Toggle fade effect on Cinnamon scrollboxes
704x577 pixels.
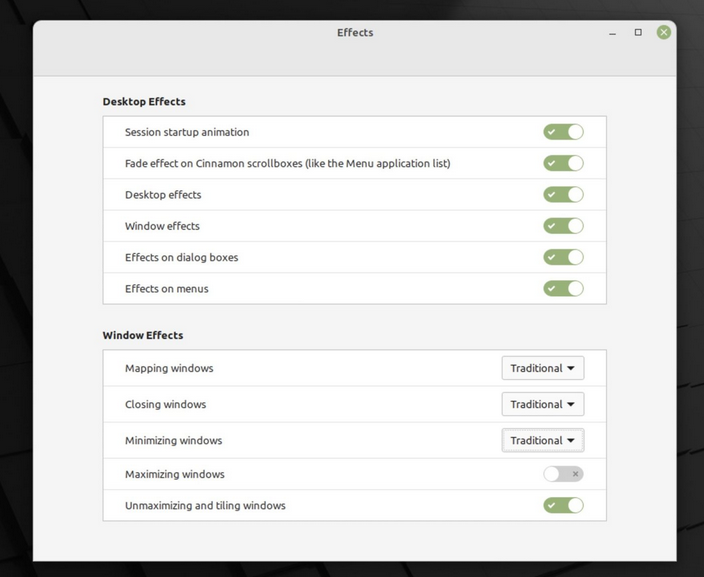tap(563, 163)
